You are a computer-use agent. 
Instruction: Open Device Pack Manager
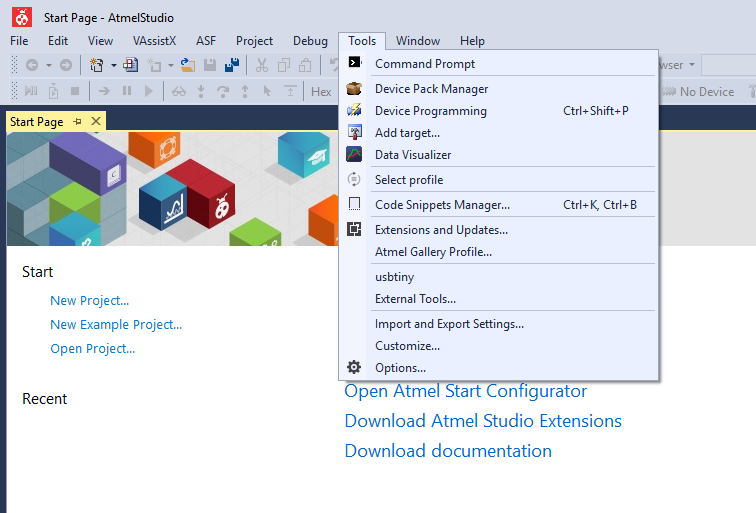click(x=499, y=89)
